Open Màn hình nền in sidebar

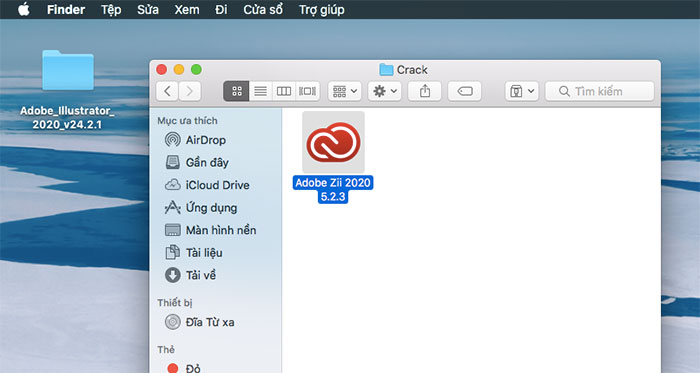click(x=221, y=230)
